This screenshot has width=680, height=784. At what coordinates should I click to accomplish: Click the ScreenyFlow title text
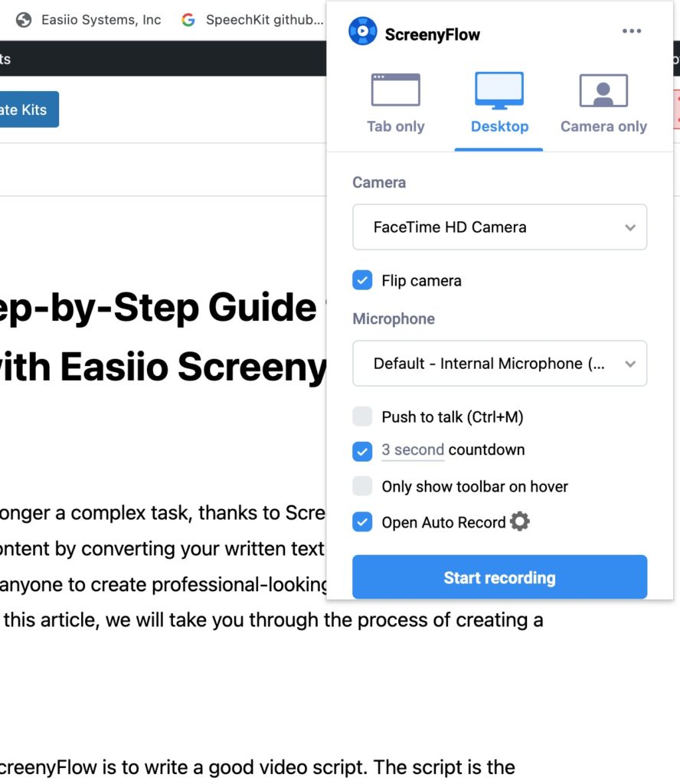click(x=432, y=34)
